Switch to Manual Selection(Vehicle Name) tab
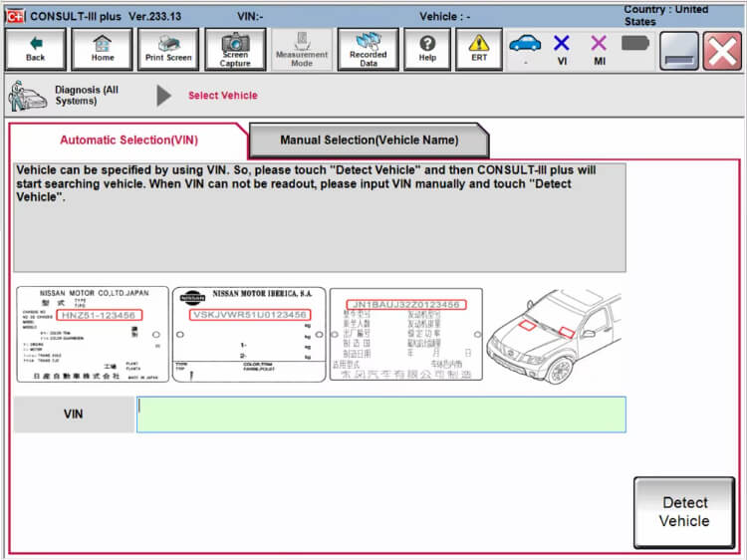The height and width of the screenshot is (560, 747). pos(369,140)
